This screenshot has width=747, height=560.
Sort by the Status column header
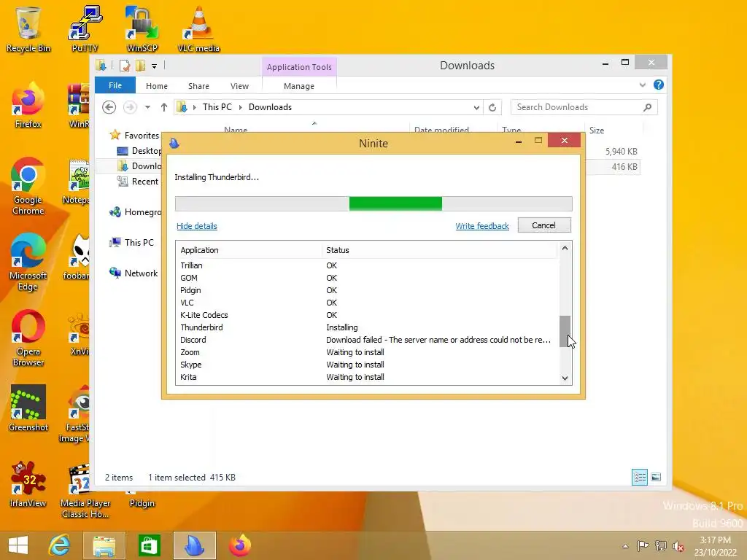[440, 250]
